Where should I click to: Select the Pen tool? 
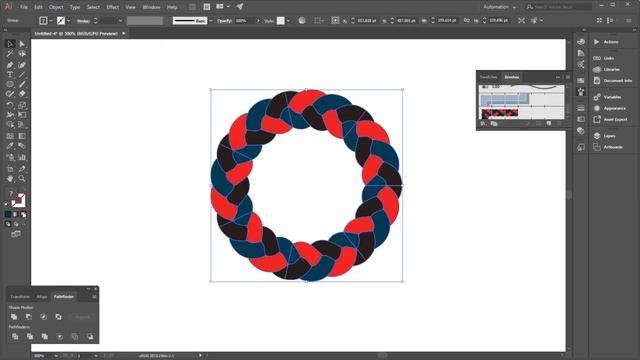point(10,65)
